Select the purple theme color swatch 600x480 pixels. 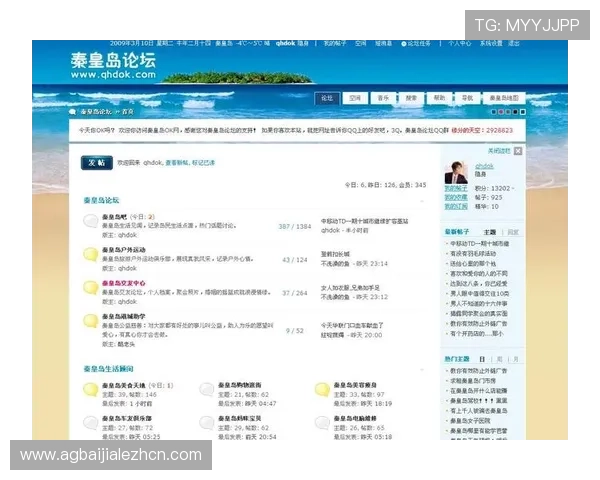[501, 112]
